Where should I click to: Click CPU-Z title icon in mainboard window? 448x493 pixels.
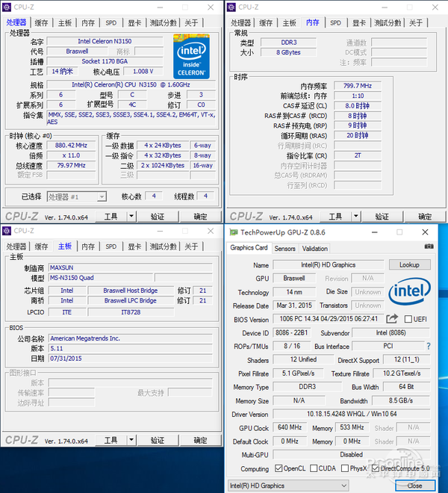[x=7, y=231]
